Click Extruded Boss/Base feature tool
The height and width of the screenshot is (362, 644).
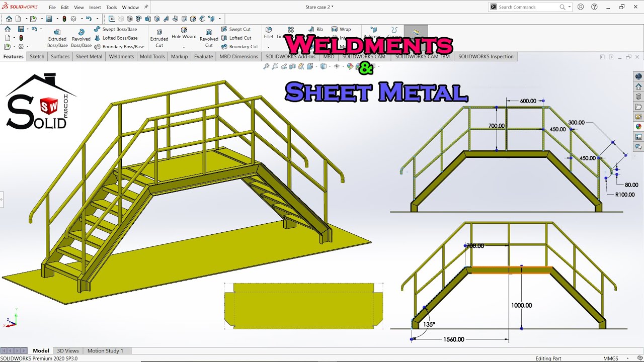(57, 38)
